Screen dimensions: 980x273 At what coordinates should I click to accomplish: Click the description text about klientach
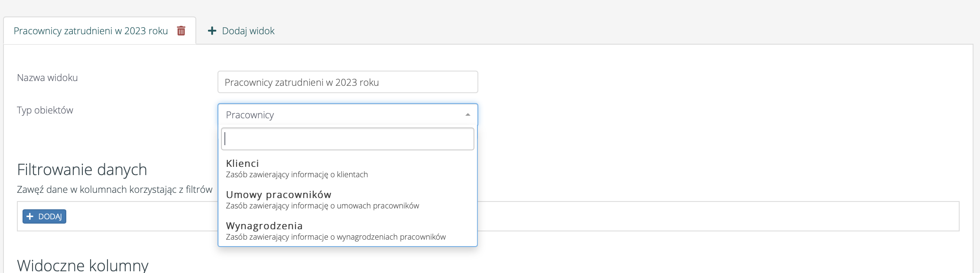pyautogui.click(x=297, y=175)
